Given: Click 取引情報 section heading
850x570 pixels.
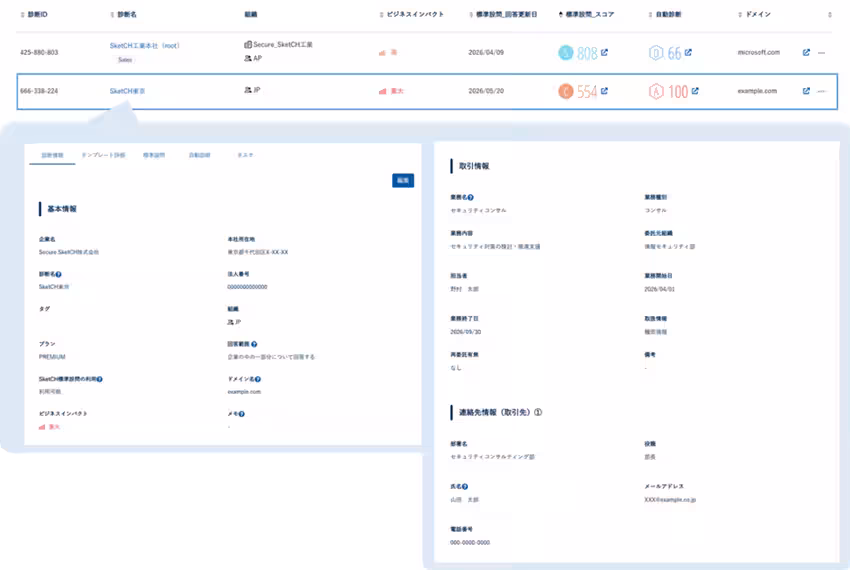Looking at the screenshot, I should pos(474,166).
